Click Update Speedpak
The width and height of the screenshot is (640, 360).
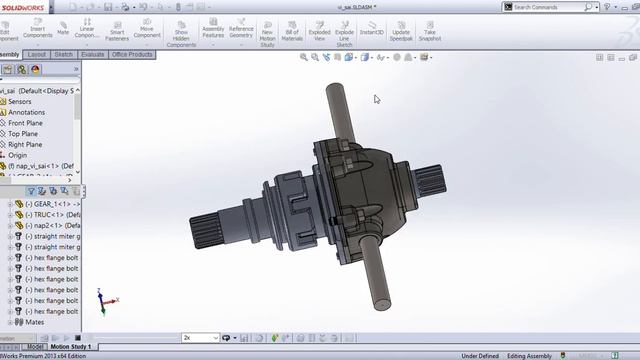[x=401, y=31]
